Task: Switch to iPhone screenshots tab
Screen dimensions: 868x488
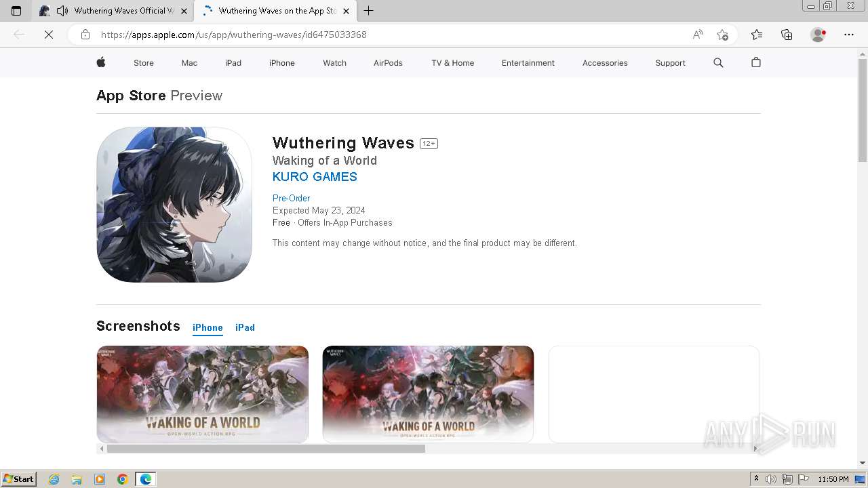Action: (208, 327)
